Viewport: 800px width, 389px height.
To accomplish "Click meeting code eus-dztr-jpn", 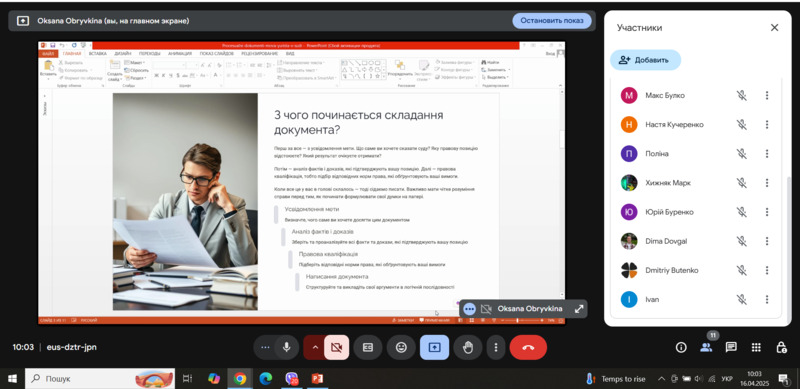I will [x=71, y=347].
